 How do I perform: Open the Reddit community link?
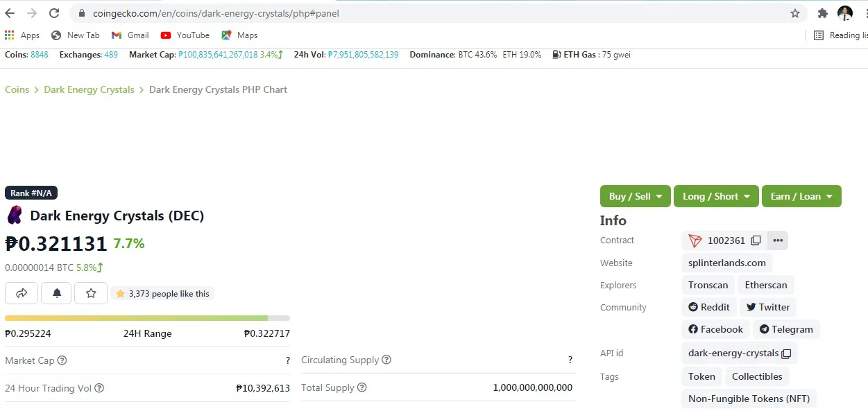709,307
